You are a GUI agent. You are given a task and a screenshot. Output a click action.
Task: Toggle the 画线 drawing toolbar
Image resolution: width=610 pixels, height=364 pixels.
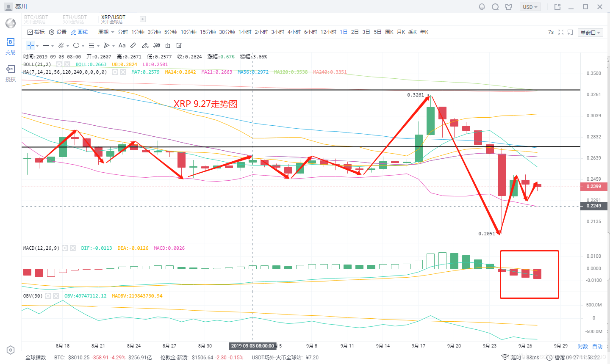click(x=79, y=32)
